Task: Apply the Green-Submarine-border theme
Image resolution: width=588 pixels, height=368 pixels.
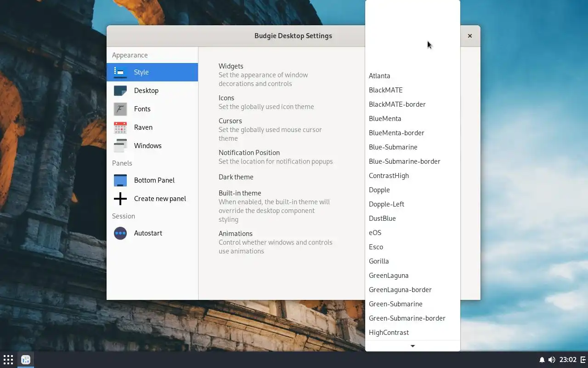Action: (413, 318)
